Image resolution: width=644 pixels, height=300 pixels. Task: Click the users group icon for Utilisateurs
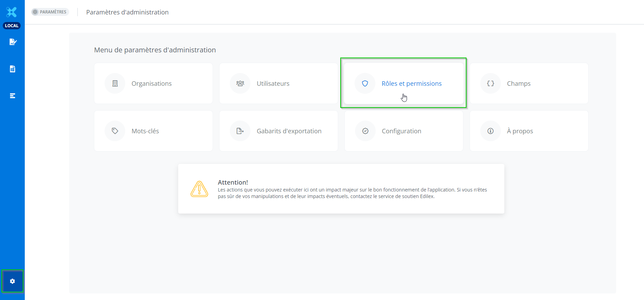click(x=240, y=83)
